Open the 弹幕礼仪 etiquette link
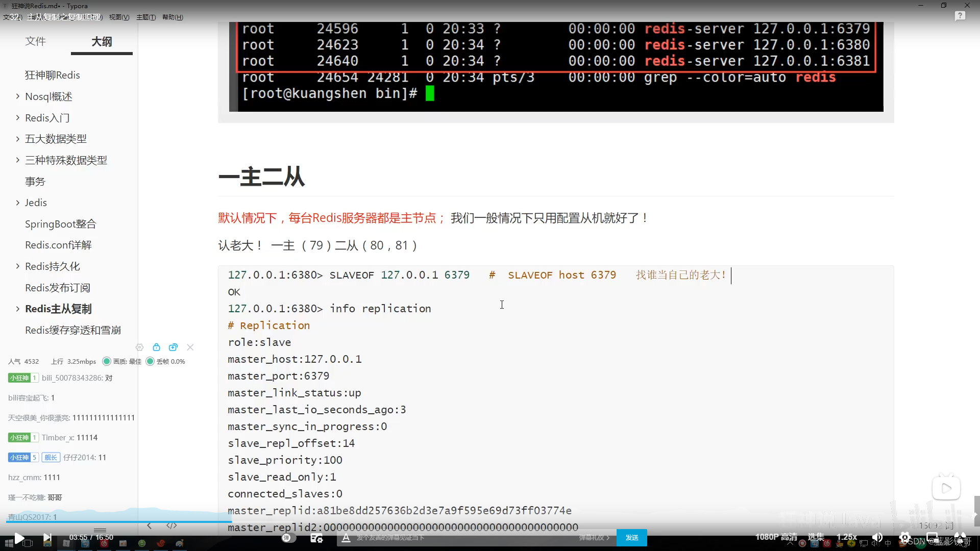This screenshot has width=980, height=551. tap(594, 538)
